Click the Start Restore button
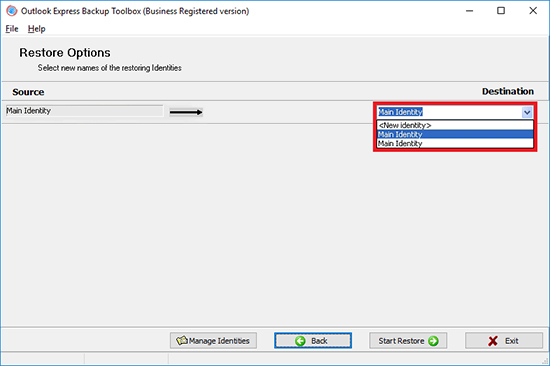The width and height of the screenshot is (550, 366). click(x=408, y=340)
